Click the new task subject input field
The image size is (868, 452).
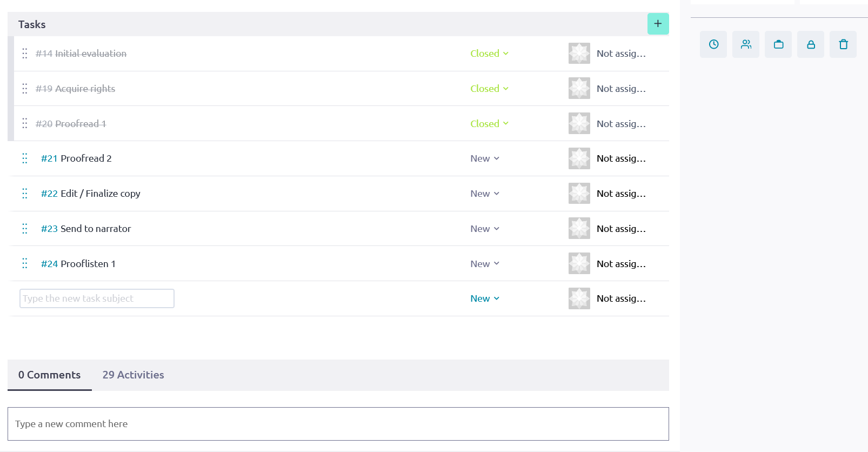(96, 298)
